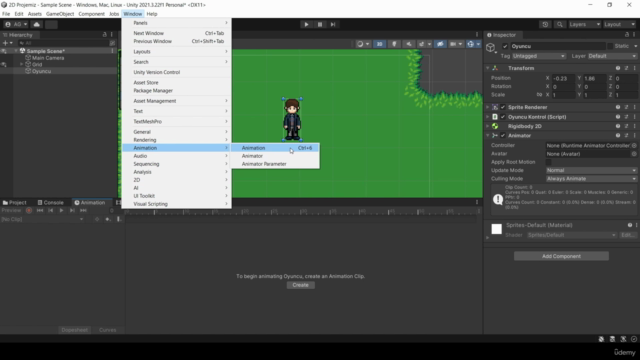Open the Animator component options menu
This screenshot has height=360, width=640.
635,136
